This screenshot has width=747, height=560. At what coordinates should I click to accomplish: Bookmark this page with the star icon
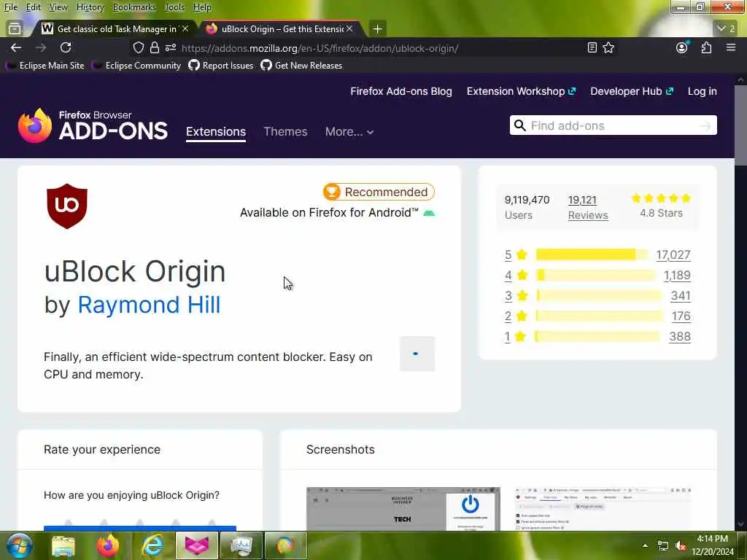coord(608,47)
